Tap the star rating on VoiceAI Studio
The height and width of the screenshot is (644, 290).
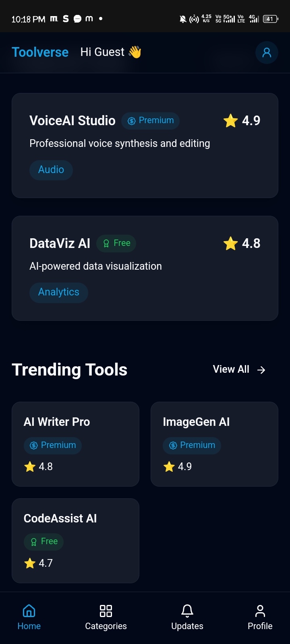pos(242,120)
